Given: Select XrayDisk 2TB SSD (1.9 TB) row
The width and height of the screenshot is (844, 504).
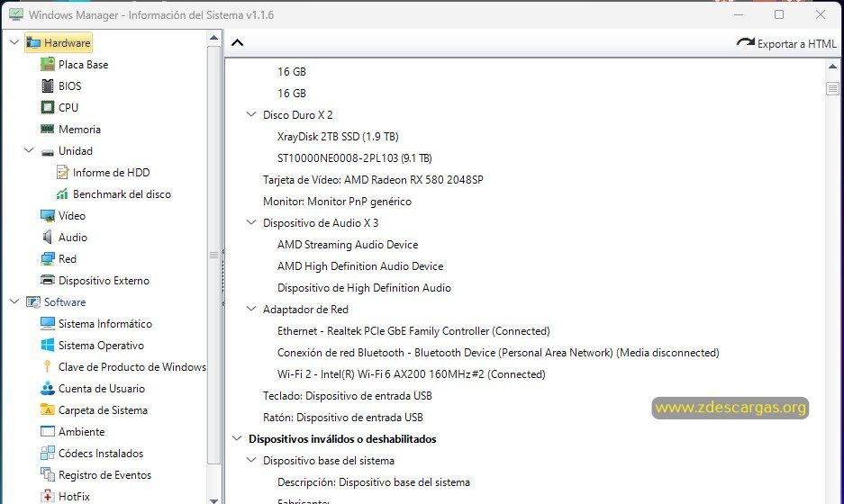Looking at the screenshot, I should point(338,137).
